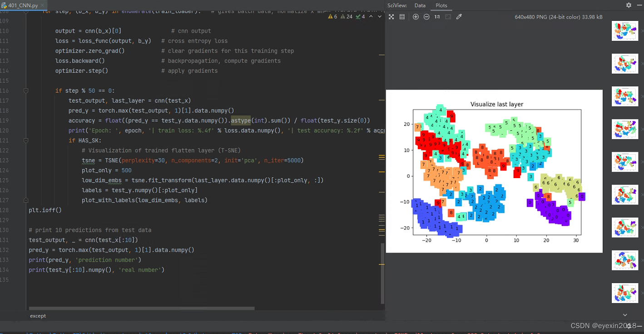Switch to the Data tab in SciView

point(420,5)
